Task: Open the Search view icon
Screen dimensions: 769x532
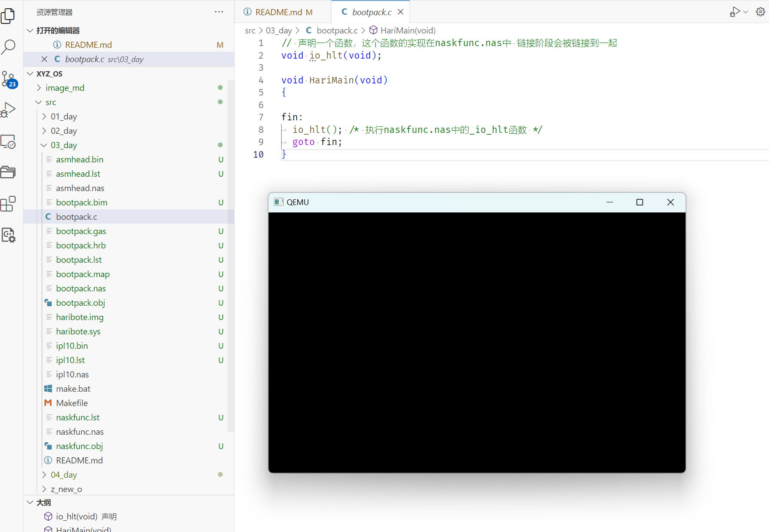Action: tap(8, 46)
